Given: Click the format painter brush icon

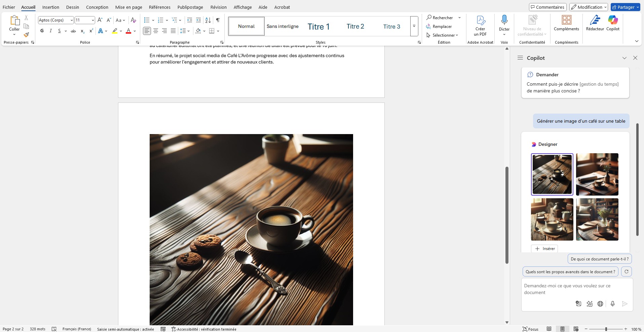Looking at the screenshot, I should 26,35.
